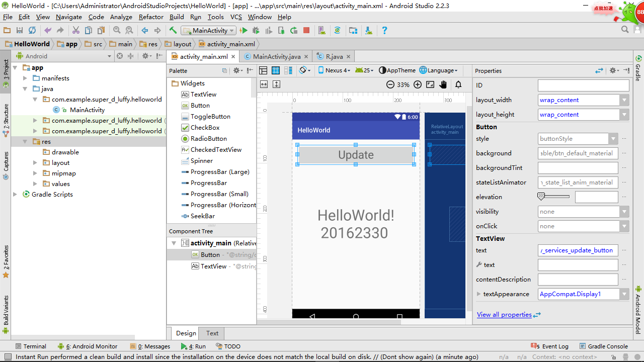Image resolution: width=644 pixels, height=362 pixels.
Task: Show the Design surface only
Action: tap(263, 70)
